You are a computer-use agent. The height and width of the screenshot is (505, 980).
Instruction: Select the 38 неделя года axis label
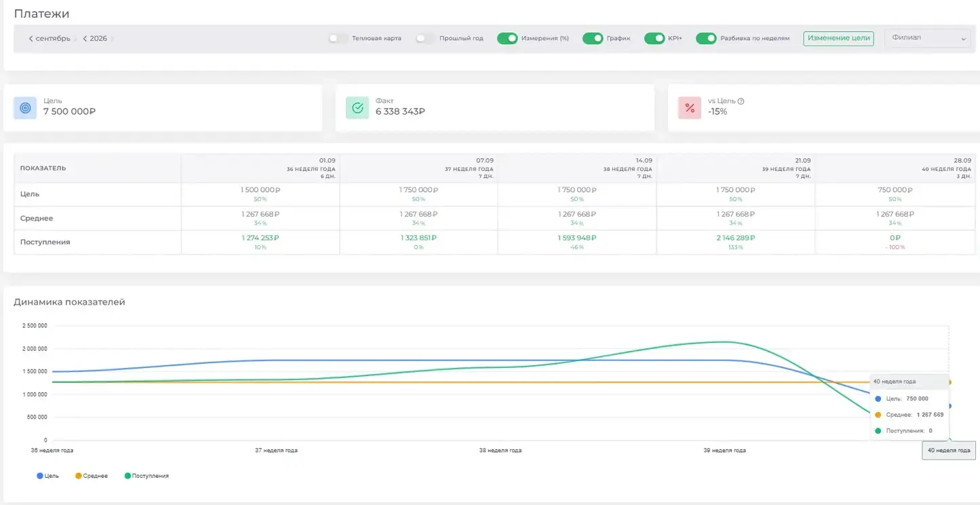click(501, 450)
